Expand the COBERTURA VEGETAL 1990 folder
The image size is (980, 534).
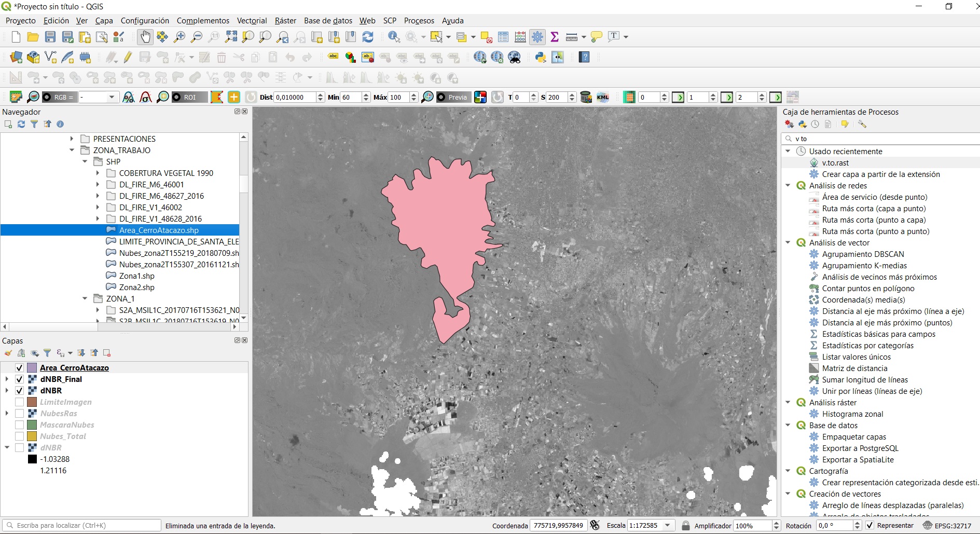(x=98, y=173)
